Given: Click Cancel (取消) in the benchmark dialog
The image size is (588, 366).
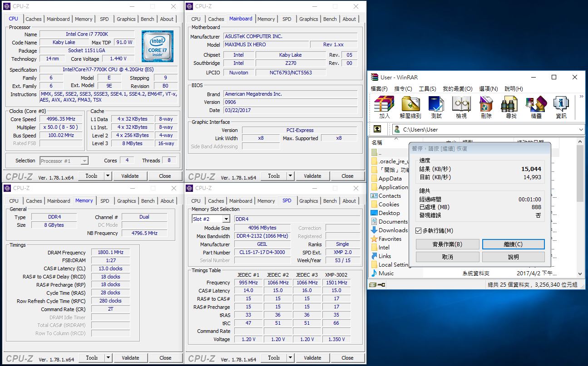Looking at the screenshot, I should pyautogui.click(x=447, y=257).
